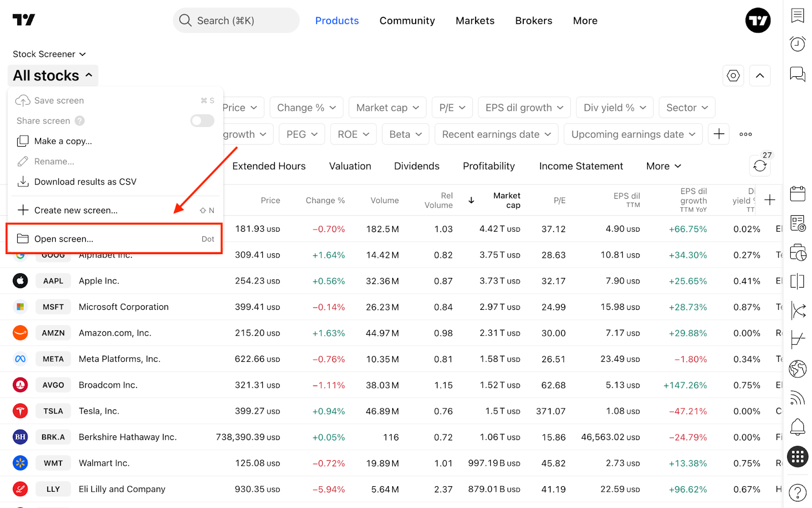Open the Change % filter dropdown
Viewport: 812px width, 508px height.
click(307, 108)
